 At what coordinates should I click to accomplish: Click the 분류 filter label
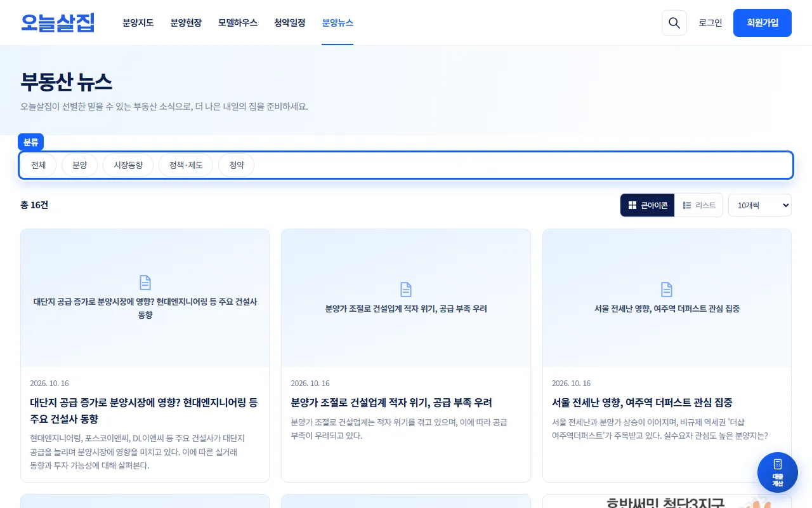[31, 142]
